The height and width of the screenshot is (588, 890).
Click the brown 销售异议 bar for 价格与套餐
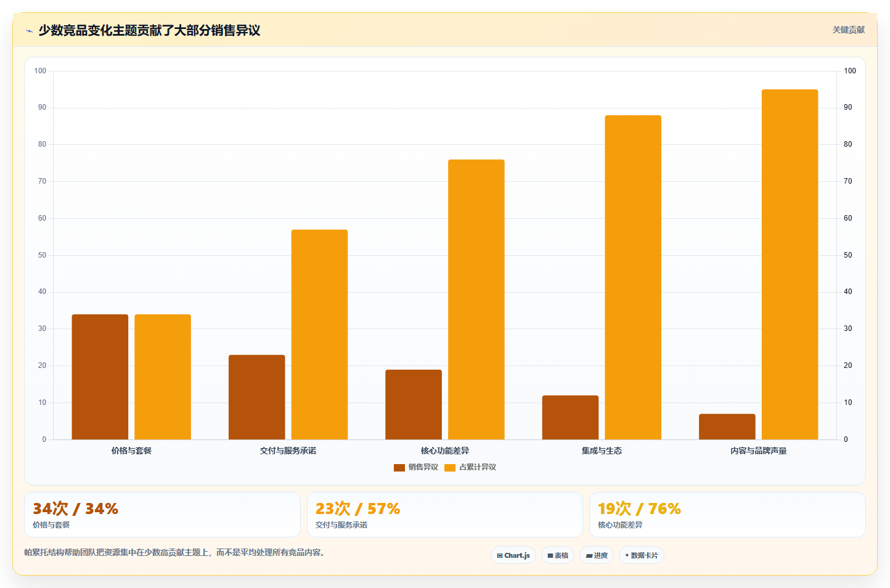click(100, 377)
